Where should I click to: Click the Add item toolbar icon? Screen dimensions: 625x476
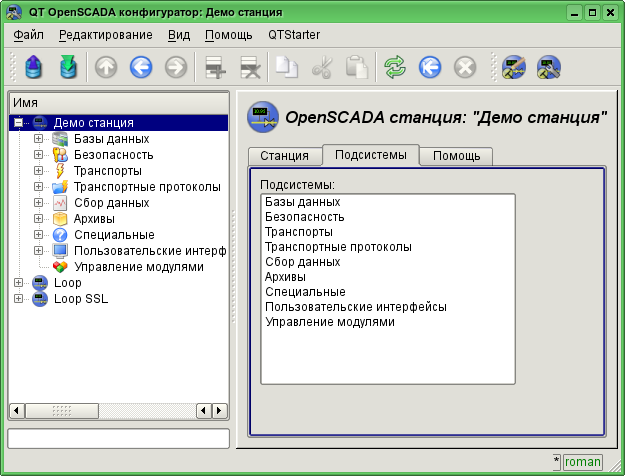point(215,67)
